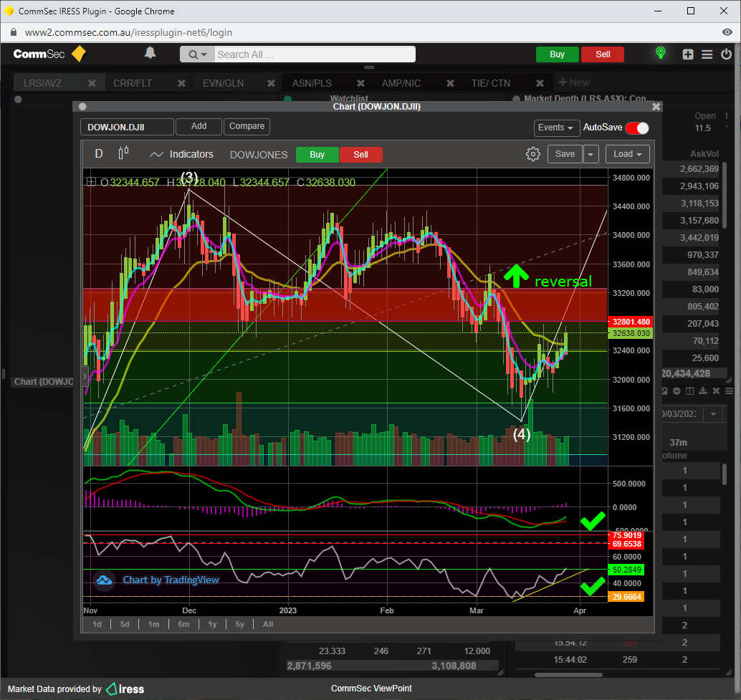Open the chart settings gear

(x=532, y=154)
